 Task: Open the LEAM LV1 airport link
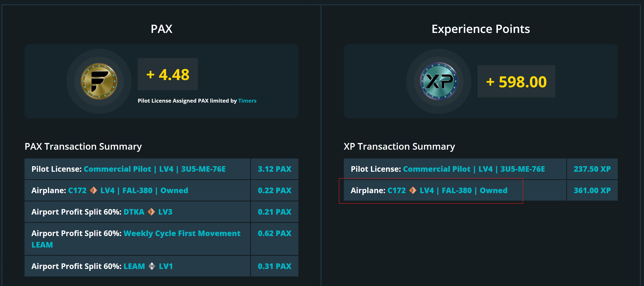pos(134,266)
